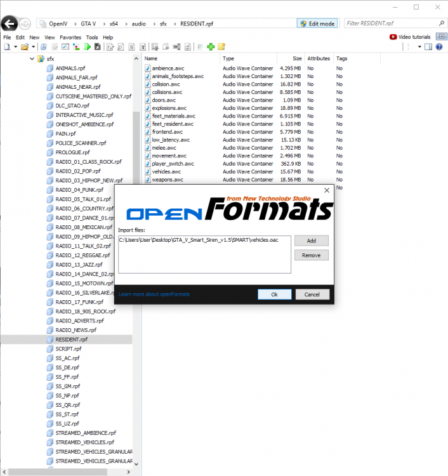Viewport: 448px width, 476px height.
Task: Open the Learn more about openFormats link
Action: tap(154, 294)
